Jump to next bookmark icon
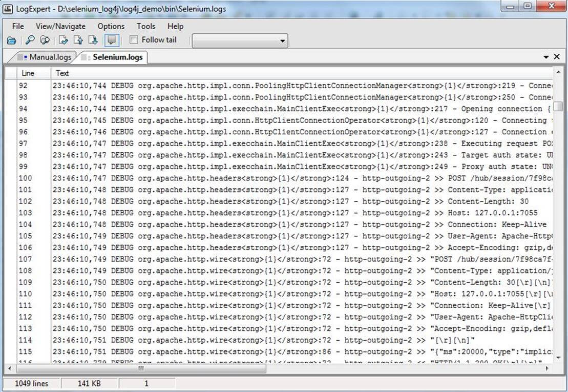Screen dimensions: 568x392 tap(93, 40)
